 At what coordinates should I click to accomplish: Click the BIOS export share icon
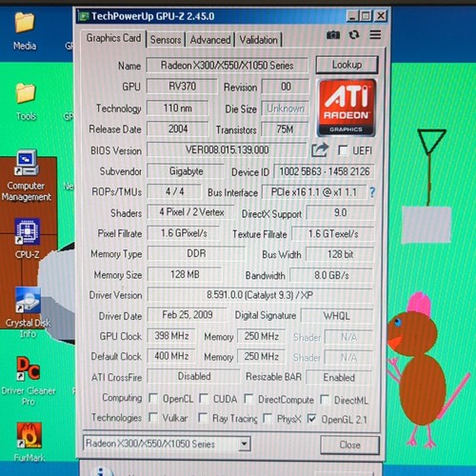[320, 150]
